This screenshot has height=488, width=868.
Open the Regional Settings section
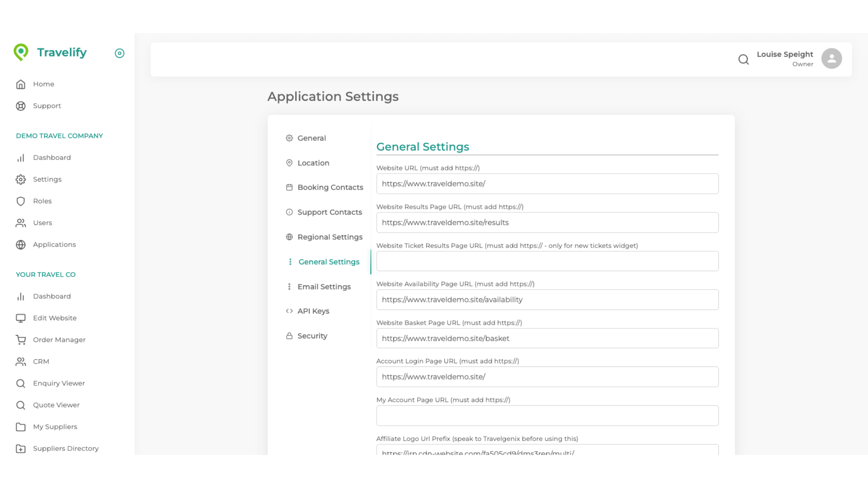pos(330,237)
